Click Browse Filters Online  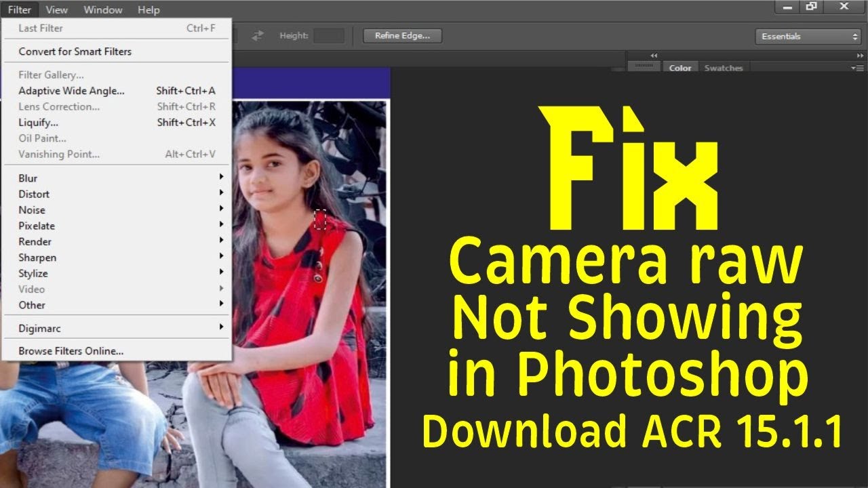(117, 351)
